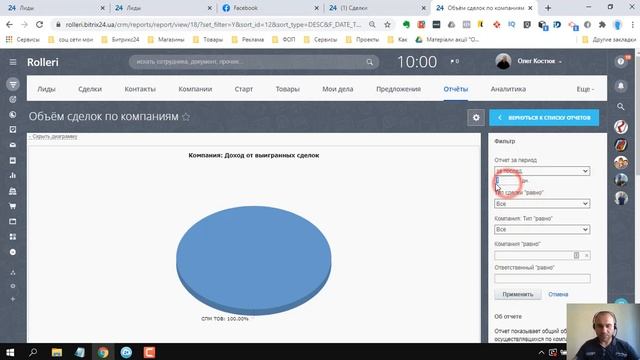Viewport: 640px width, 360px height.
Task: Add report to favorites with star icon
Action: [x=186, y=117]
